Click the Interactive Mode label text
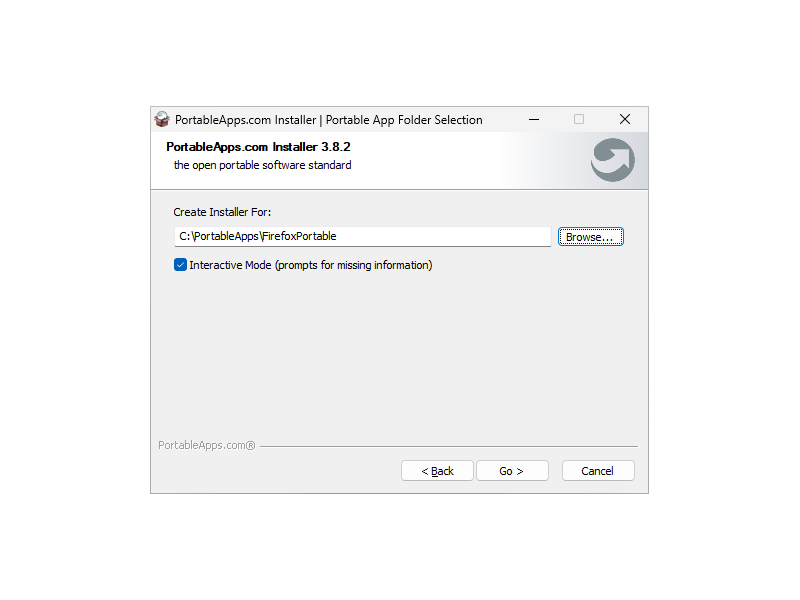 point(311,265)
